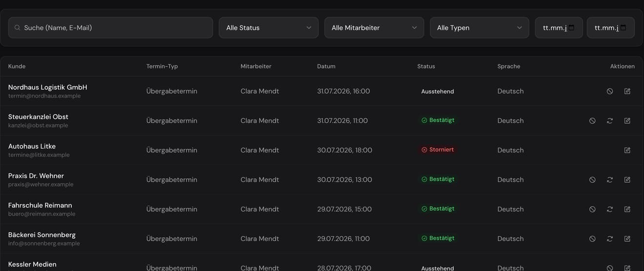Reschedule the Praxis Dr. Wehner appointment

610,179
